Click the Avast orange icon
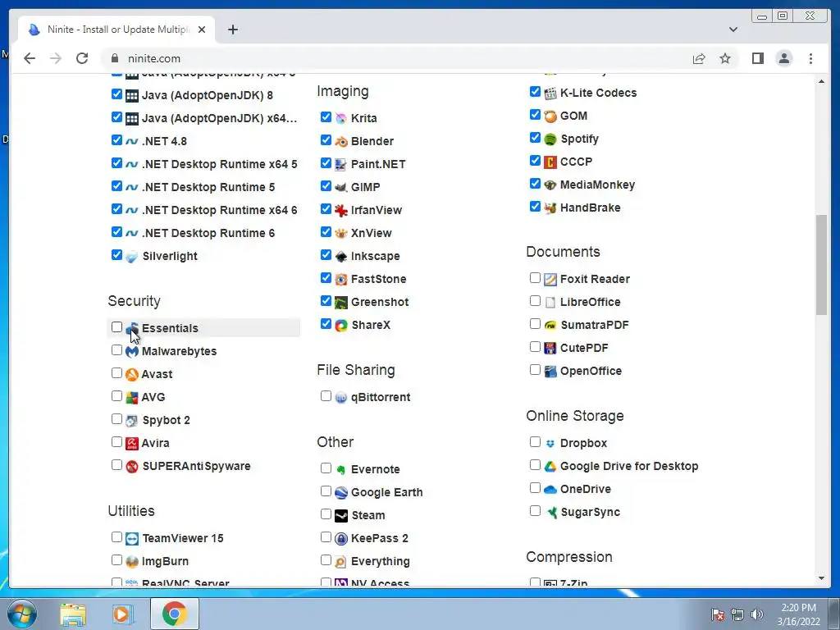 click(x=132, y=374)
